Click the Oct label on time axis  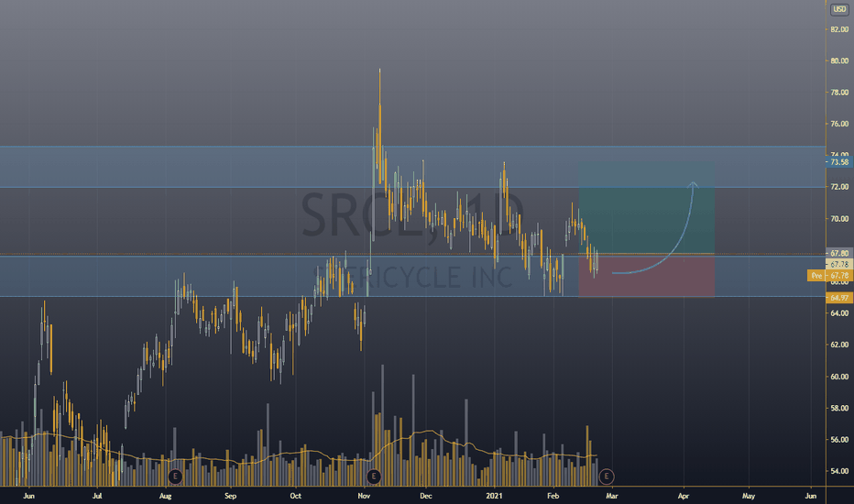[x=295, y=496]
